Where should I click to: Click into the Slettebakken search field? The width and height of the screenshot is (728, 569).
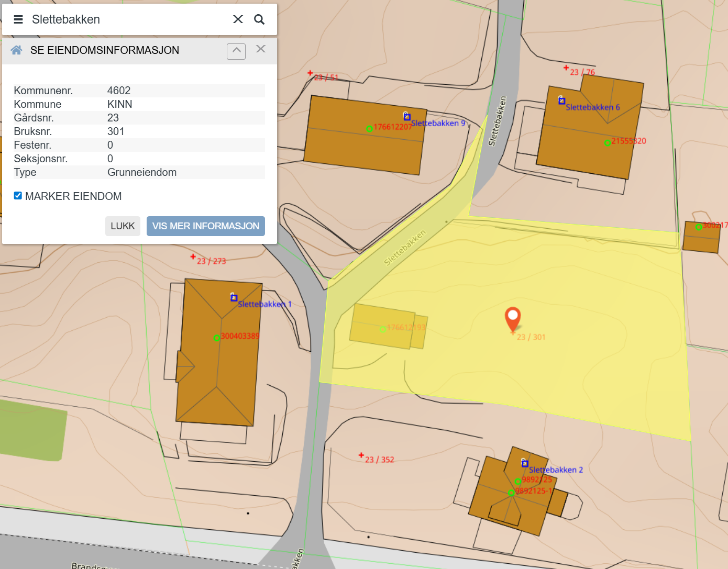126,19
